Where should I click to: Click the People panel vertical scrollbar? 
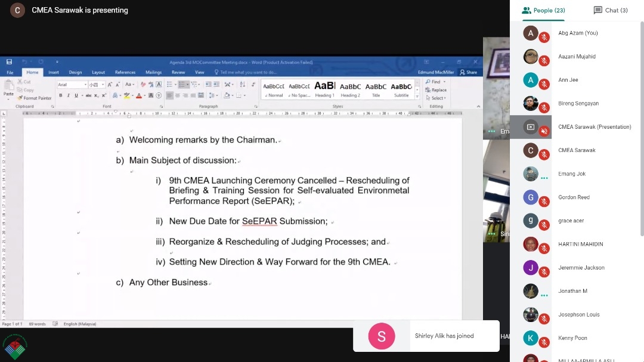(x=642, y=129)
